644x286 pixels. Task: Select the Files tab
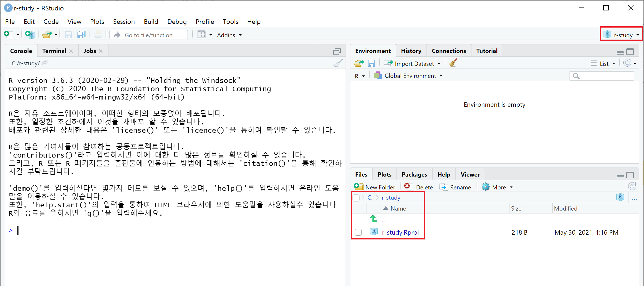tap(361, 174)
